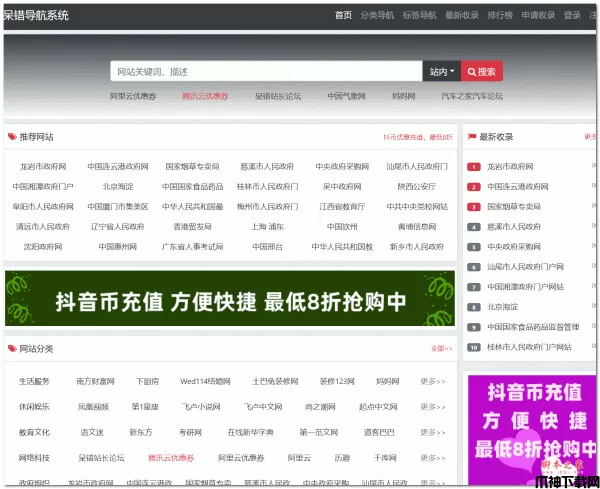Click rank badge 5 next to 中央政府采购网
Image resolution: width=600 pixels, height=489 pixels.
click(474, 247)
